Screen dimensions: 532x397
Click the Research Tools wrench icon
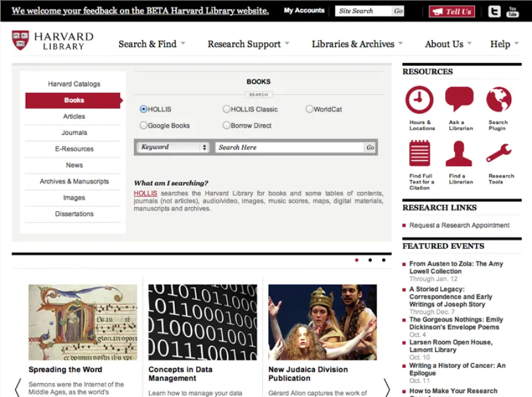[499, 153]
